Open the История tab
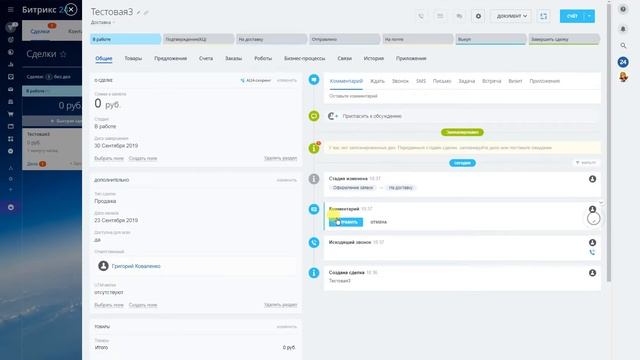The height and width of the screenshot is (360, 640). coord(373,58)
